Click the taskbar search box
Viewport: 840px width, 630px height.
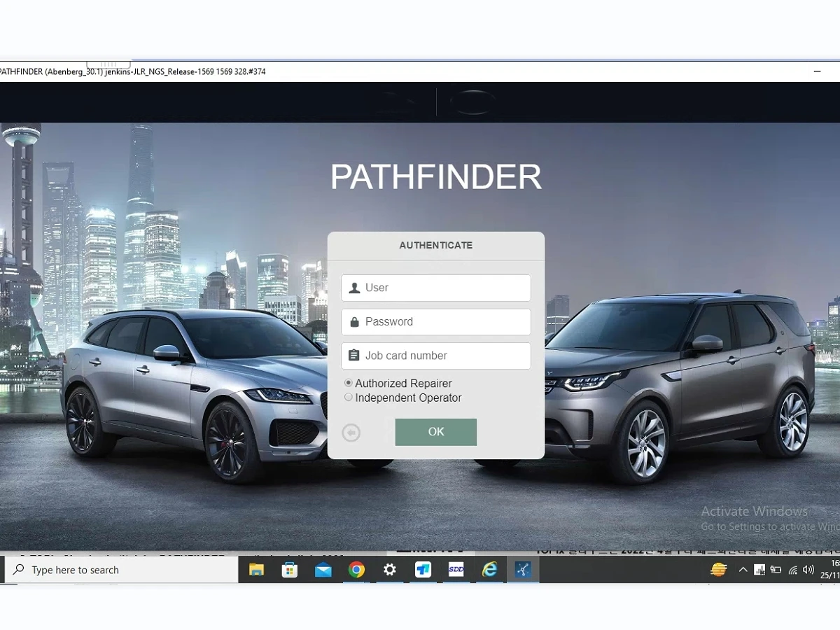click(121, 570)
